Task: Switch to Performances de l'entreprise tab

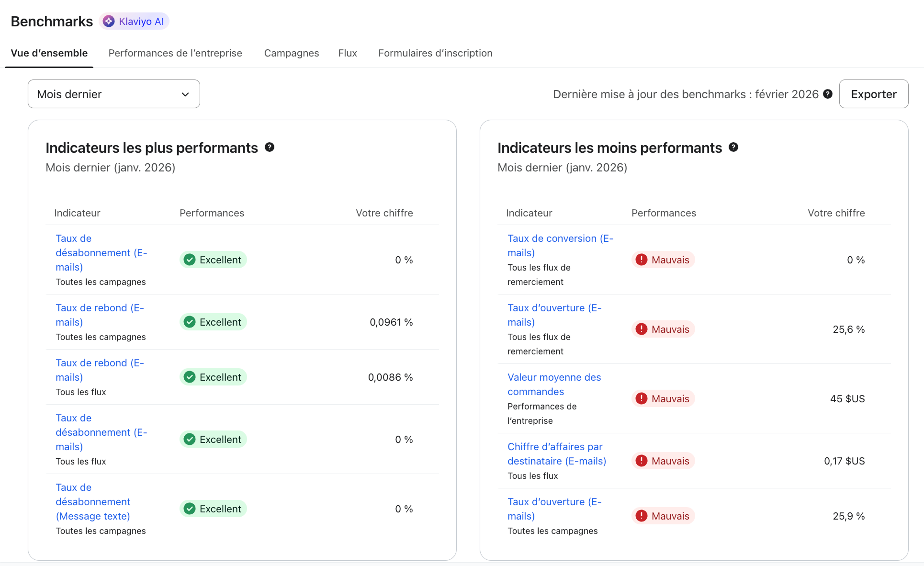Action: [x=175, y=53]
